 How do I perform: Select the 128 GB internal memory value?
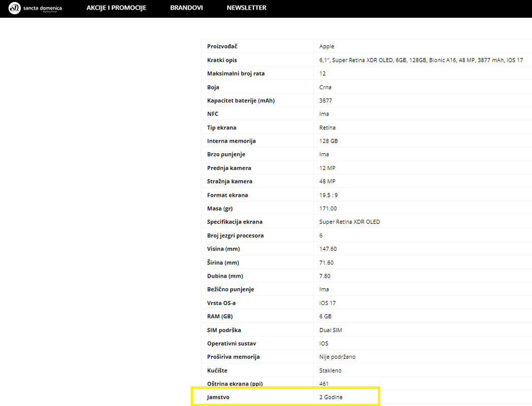[329, 141]
